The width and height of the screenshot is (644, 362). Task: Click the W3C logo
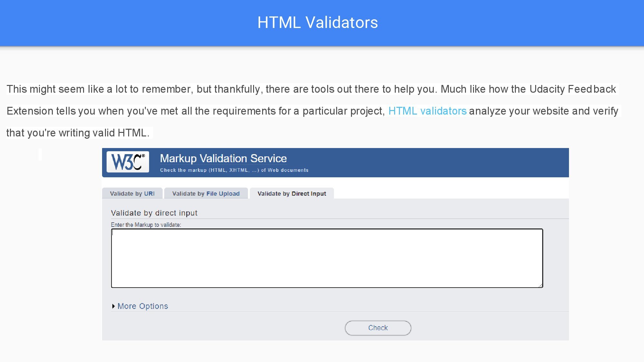[x=128, y=162]
